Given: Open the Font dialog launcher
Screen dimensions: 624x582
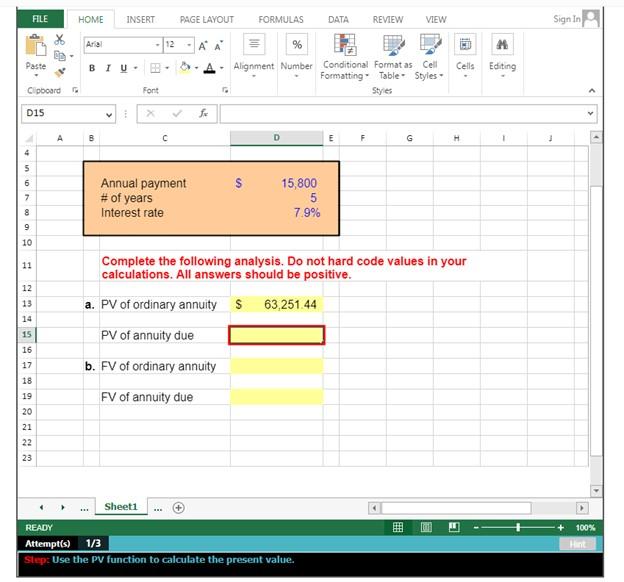Looking at the screenshot, I should [x=225, y=90].
